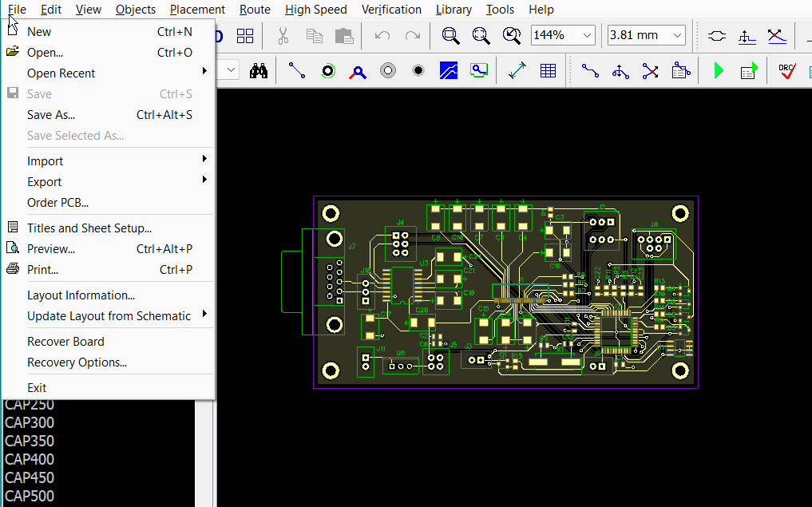The image size is (812, 507).
Task: Select the blue Copper Pour tool
Action: (x=449, y=70)
